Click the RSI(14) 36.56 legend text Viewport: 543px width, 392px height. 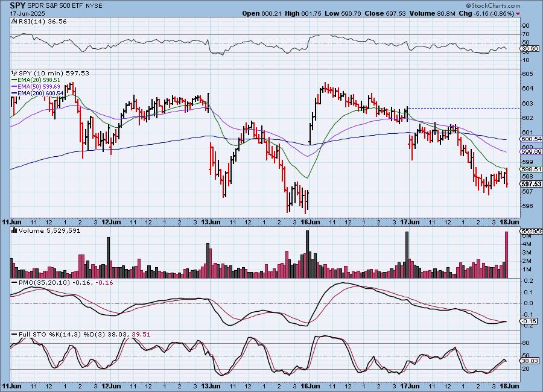pyautogui.click(x=43, y=22)
